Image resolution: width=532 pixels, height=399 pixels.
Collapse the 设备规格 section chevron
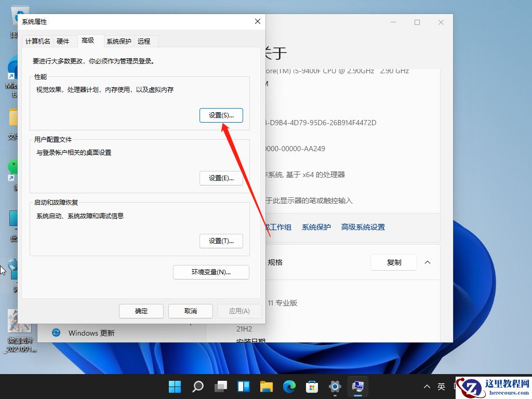(428, 262)
